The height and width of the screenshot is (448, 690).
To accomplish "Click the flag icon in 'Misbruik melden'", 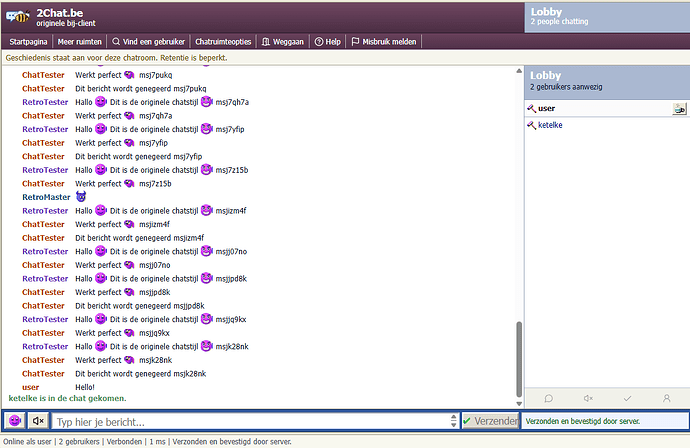I will point(355,41).
